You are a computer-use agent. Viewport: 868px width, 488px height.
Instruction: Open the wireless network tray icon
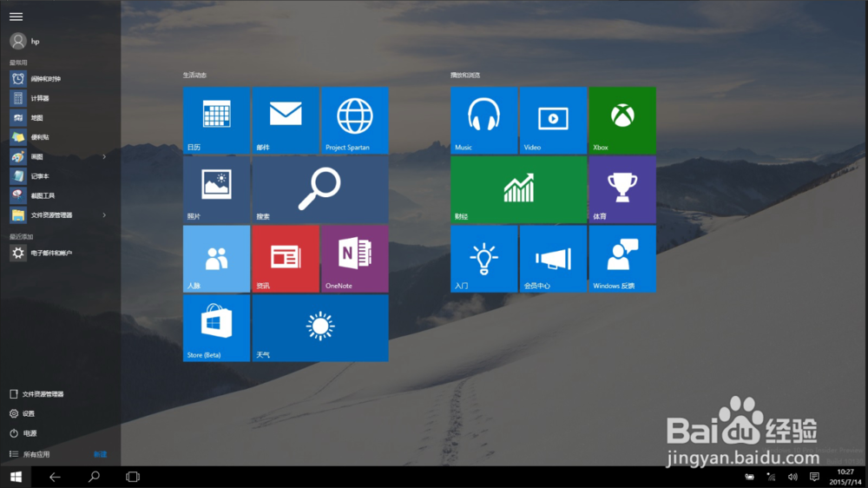point(771,477)
